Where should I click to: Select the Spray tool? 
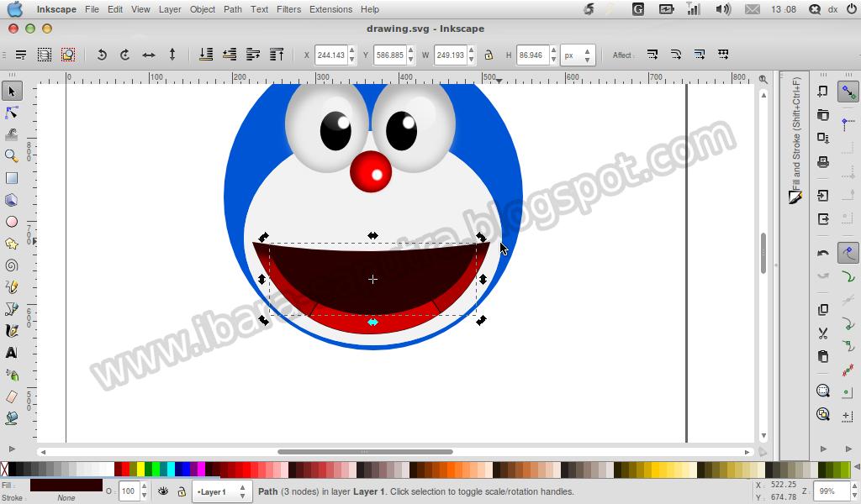pos(12,375)
